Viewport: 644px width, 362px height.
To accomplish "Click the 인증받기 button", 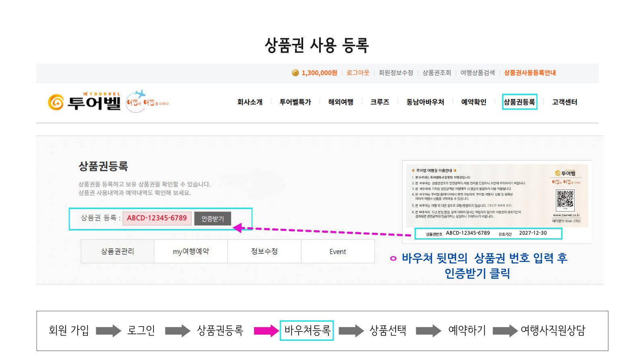I will 213,218.
